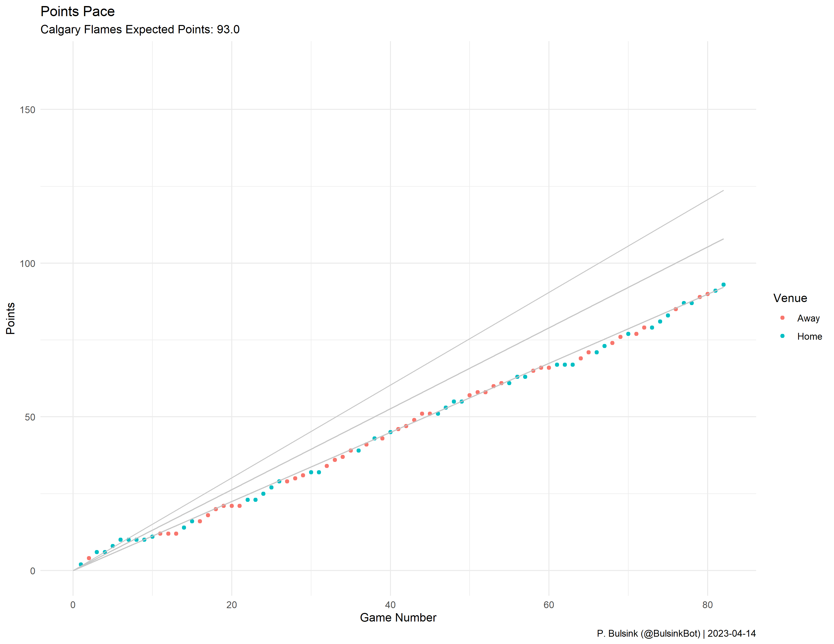The image size is (834, 644).
Task: Click the teal Home legend dot
Action: [782, 336]
